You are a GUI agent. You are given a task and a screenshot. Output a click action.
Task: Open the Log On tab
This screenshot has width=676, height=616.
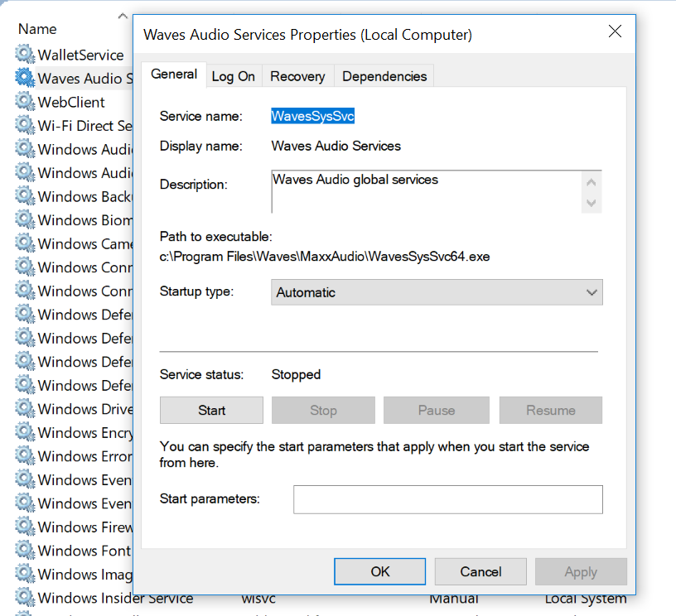click(x=234, y=76)
